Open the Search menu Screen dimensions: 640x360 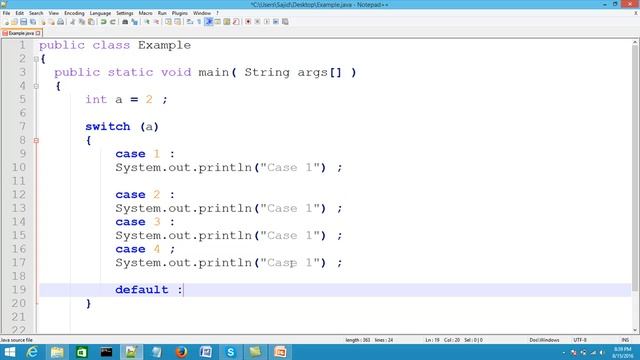pos(36,13)
